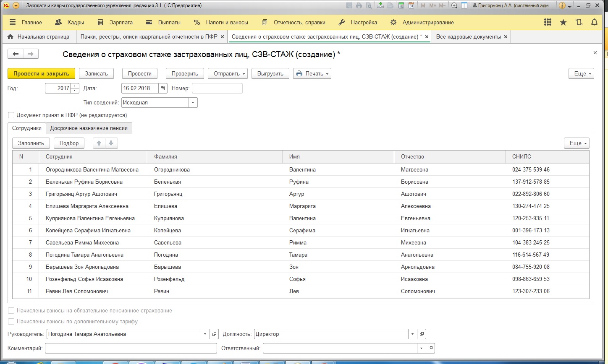Viewport: 608px width, 364px height.
Task: Open the functions menu grid icon
Action: tap(548, 23)
